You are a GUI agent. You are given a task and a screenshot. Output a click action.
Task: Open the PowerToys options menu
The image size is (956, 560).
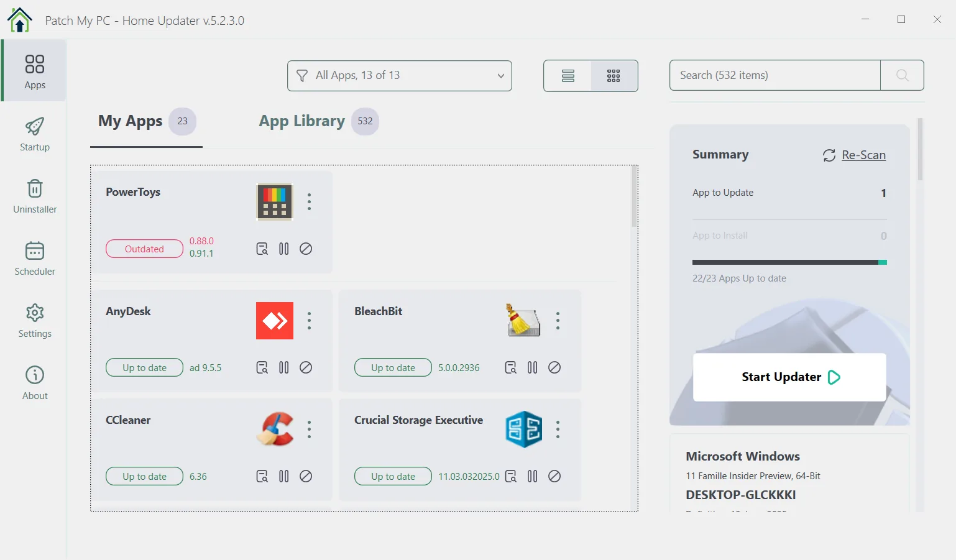point(309,201)
